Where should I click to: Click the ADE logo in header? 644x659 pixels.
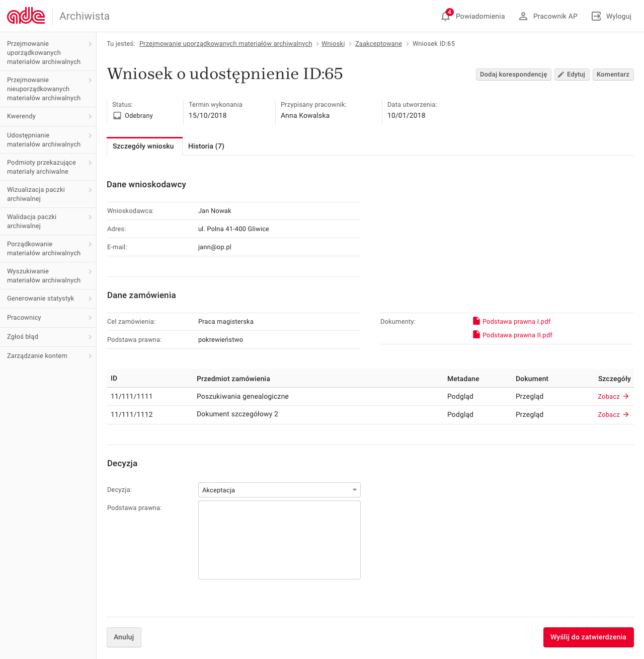click(x=26, y=16)
